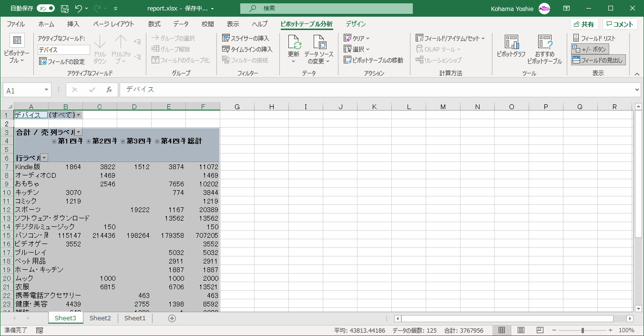This screenshot has height=336, width=644.
Task: Expand the 第1四半期 group
Action: click(54, 141)
